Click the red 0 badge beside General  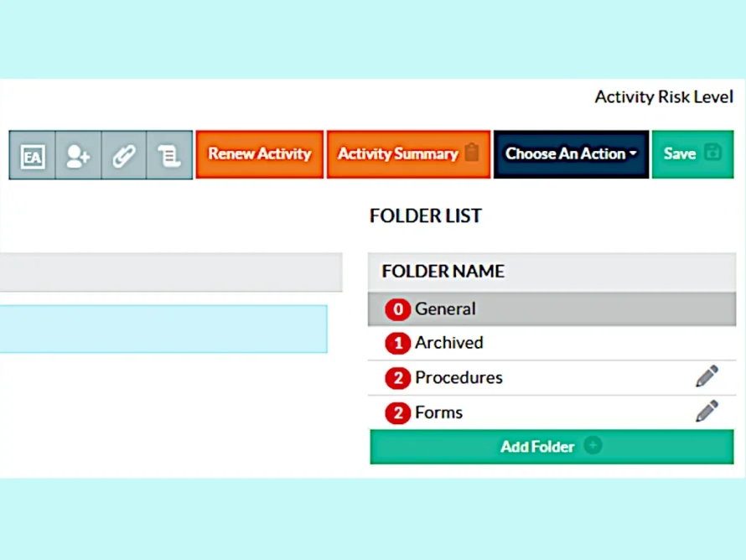pyautogui.click(x=398, y=309)
